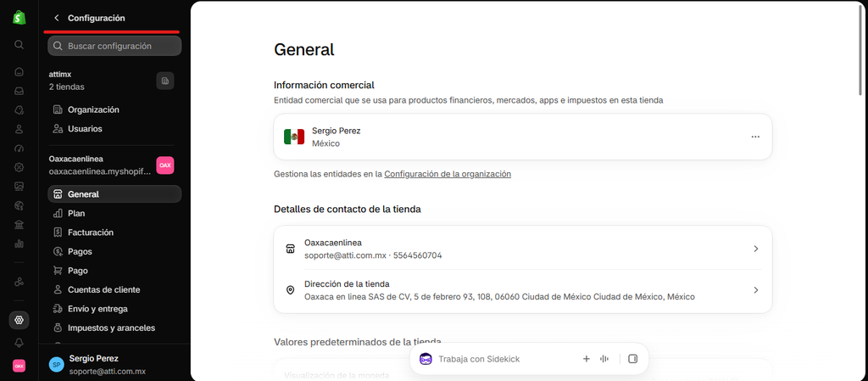Click the page's vertical scrollbar thumb

[x=860, y=48]
